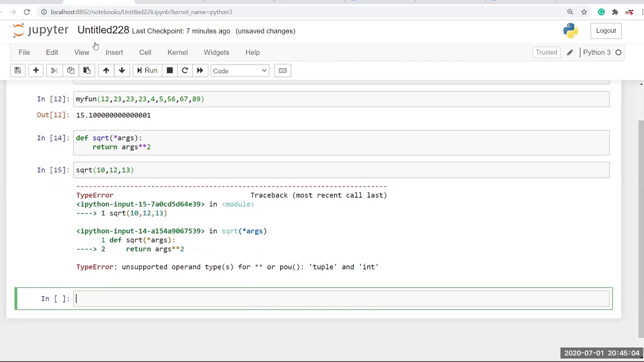Image resolution: width=644 pixels, height=362 pixels.
Task: Open the View menu
Action: (x=82, y=52)
